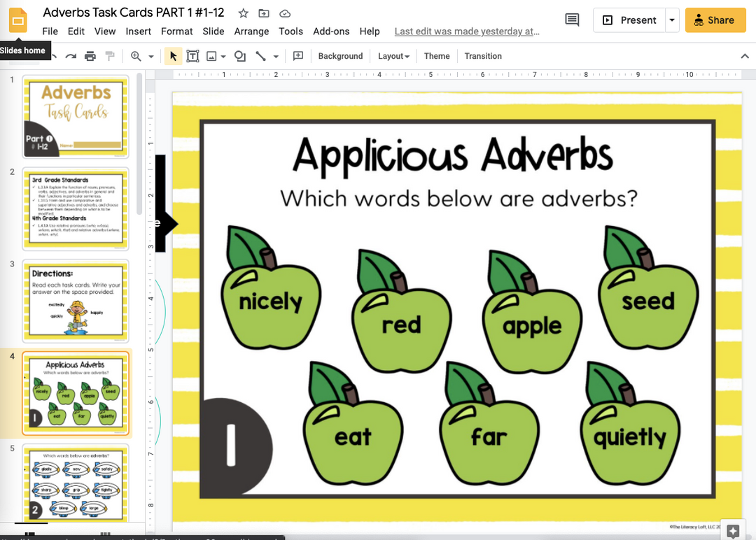The width and height of the screenshot is (756, 540).
Task: Open the Arrange menu
Action: [251, 31]
